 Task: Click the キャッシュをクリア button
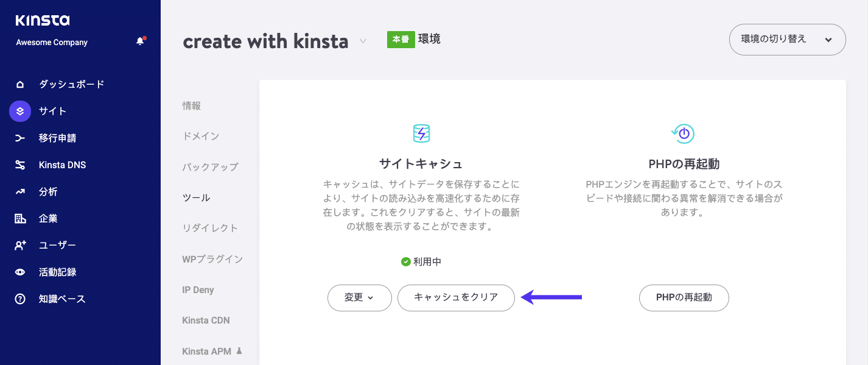[456, 298]
